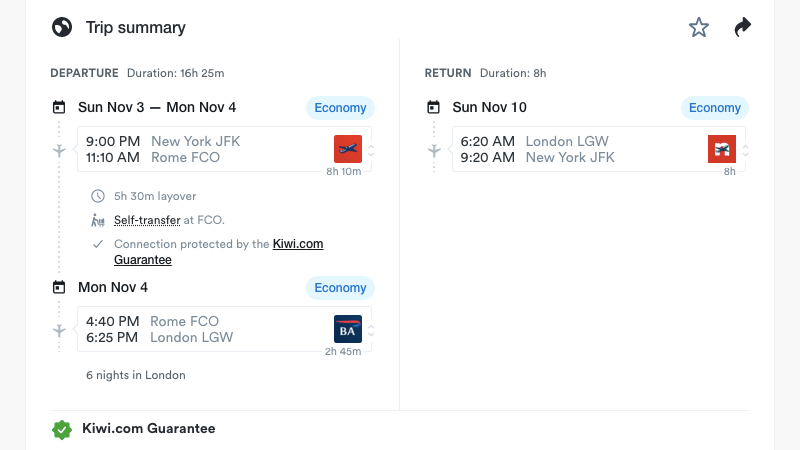Open the Kiwi.com Guarantee link in layover
The height and width of the screenshot is (450, 800).
pos(219,252)
